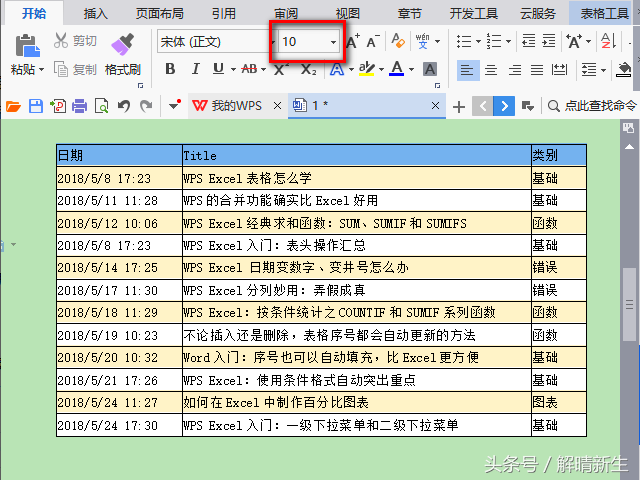
Task: Click the Copy icon
Action: click(x=61, y=69)
